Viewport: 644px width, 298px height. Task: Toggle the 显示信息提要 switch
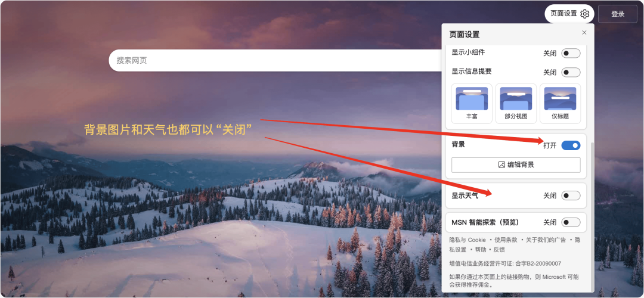tap(571, 72)
